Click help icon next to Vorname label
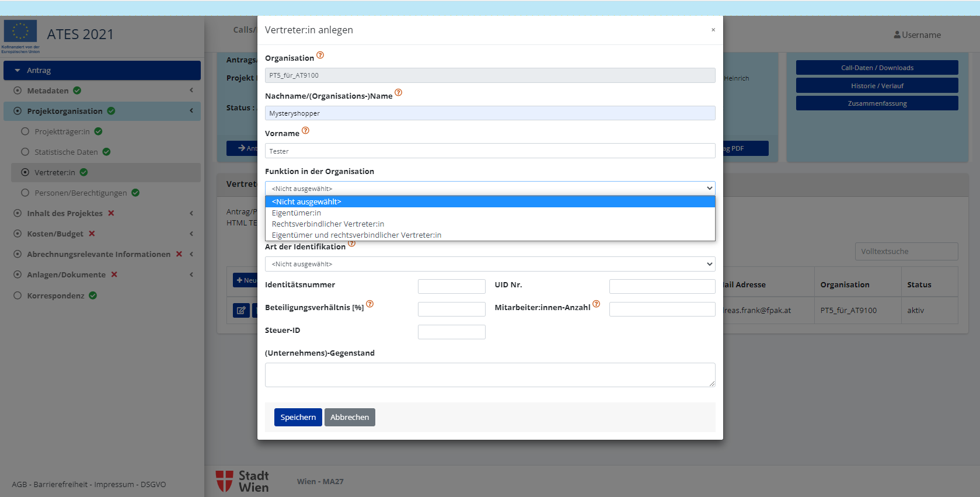The height and width of the screenshot is (497, 980). point(305,131)
